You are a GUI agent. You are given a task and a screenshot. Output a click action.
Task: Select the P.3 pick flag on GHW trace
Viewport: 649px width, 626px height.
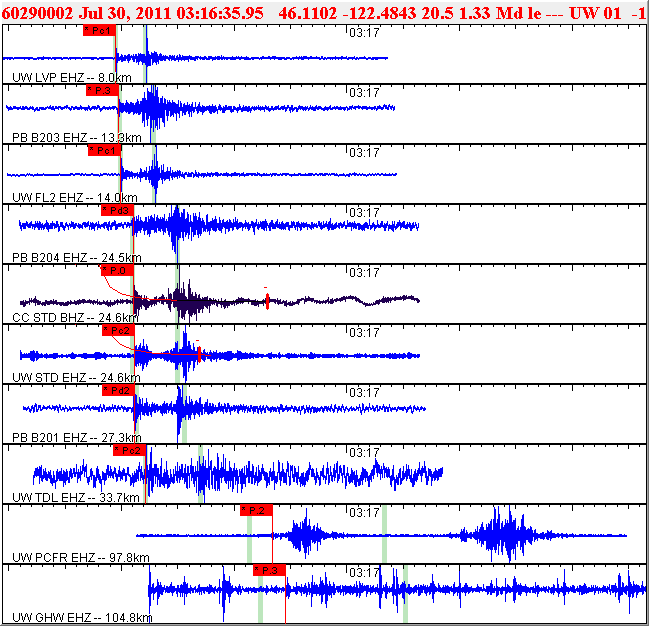click(269, 571)
